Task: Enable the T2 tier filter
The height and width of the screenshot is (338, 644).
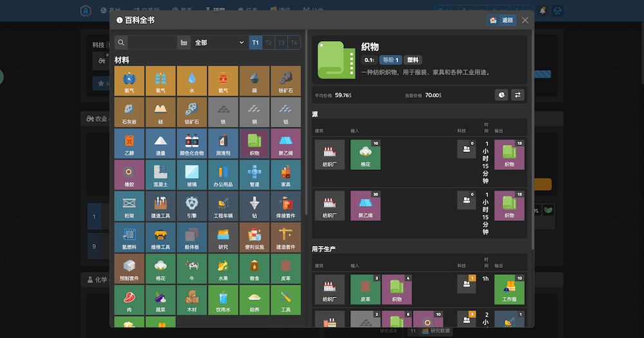Action: tap(269, 42)
